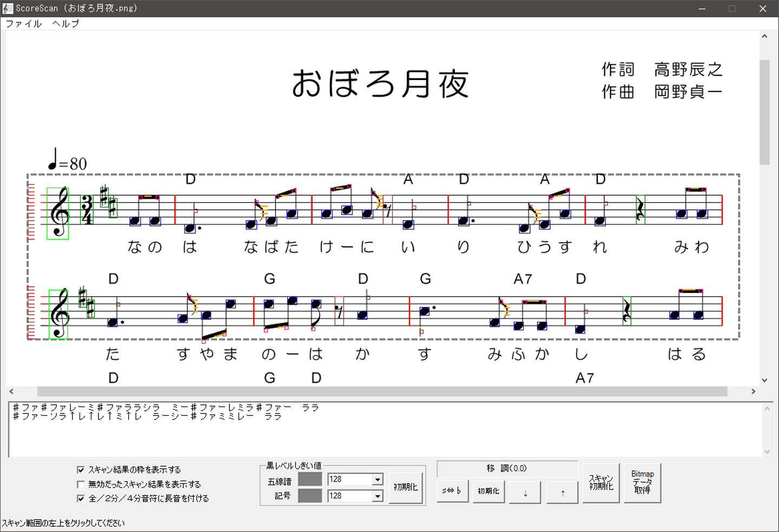Click the ♯⇔♭ switch button

pyautogui.click(x=452, y=491)
